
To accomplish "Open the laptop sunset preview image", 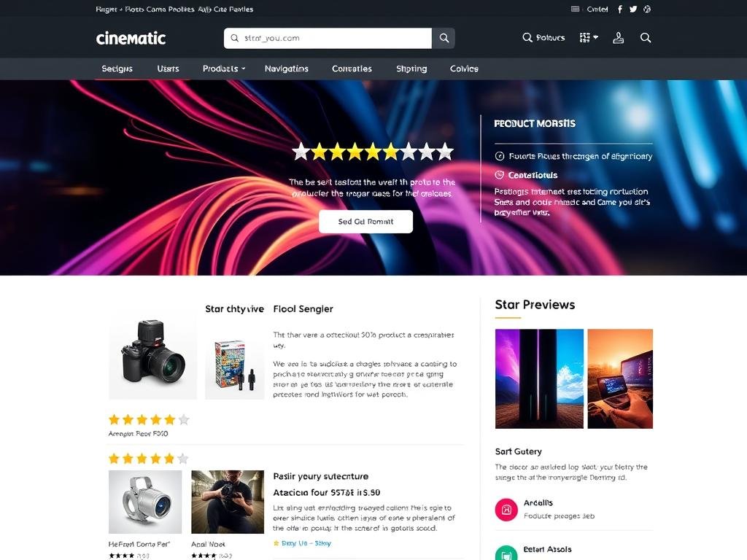I will click(620, 378).
